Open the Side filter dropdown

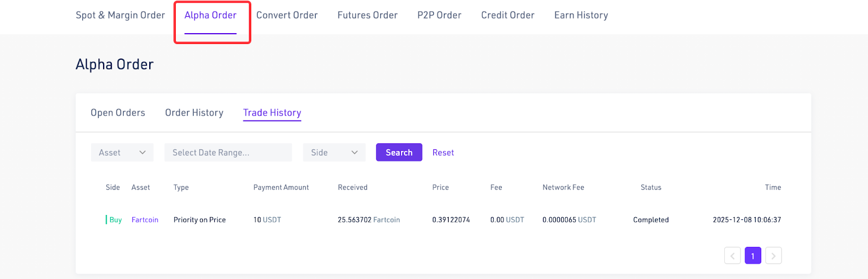334,153
